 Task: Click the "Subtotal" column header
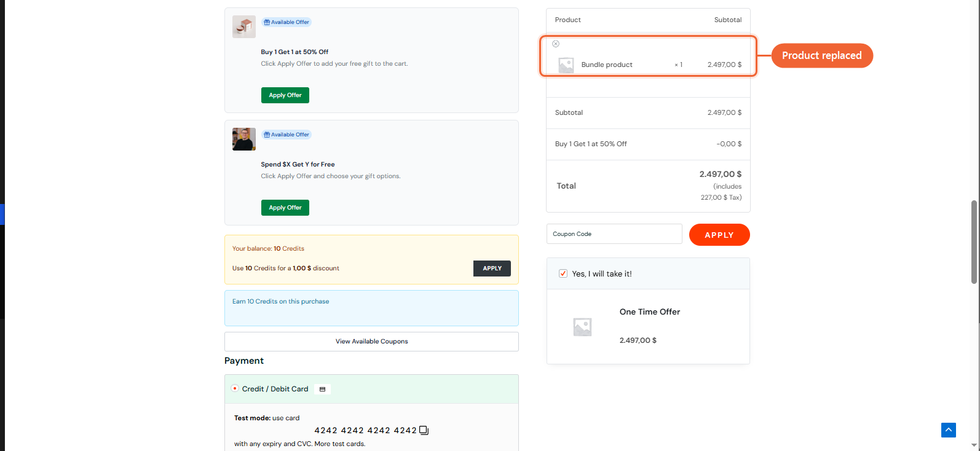pos(728,20)
